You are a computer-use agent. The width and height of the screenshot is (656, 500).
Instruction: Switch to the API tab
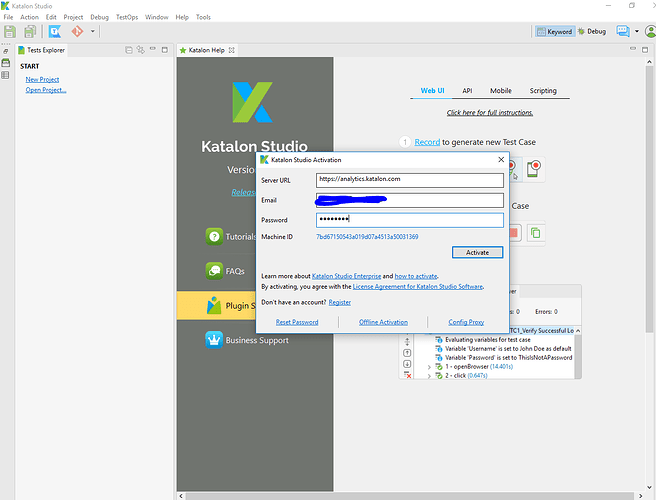[x=467, y=91]
